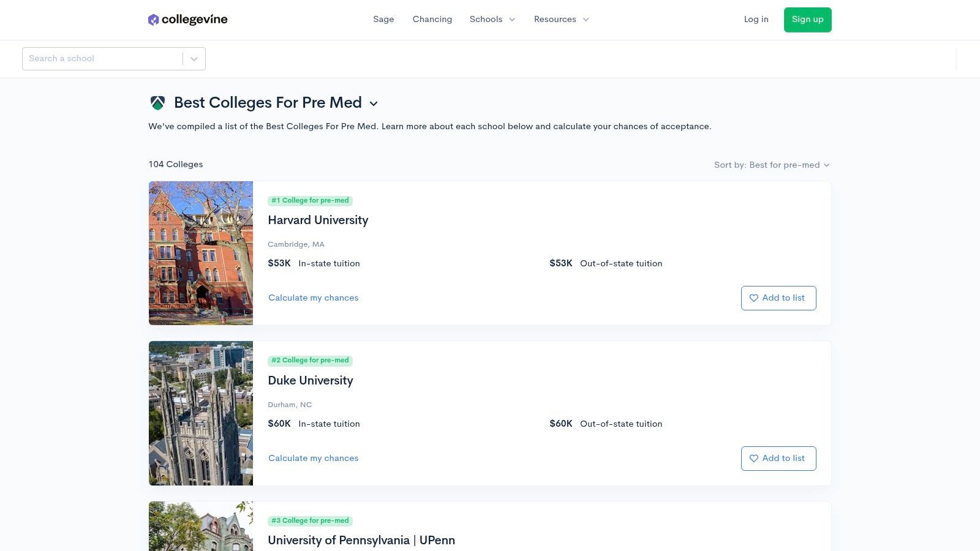The height and width of the screenshot is (551, 980).
Task: Open Calculate my chances for Harvard University
Action: (x=313, y=298)
